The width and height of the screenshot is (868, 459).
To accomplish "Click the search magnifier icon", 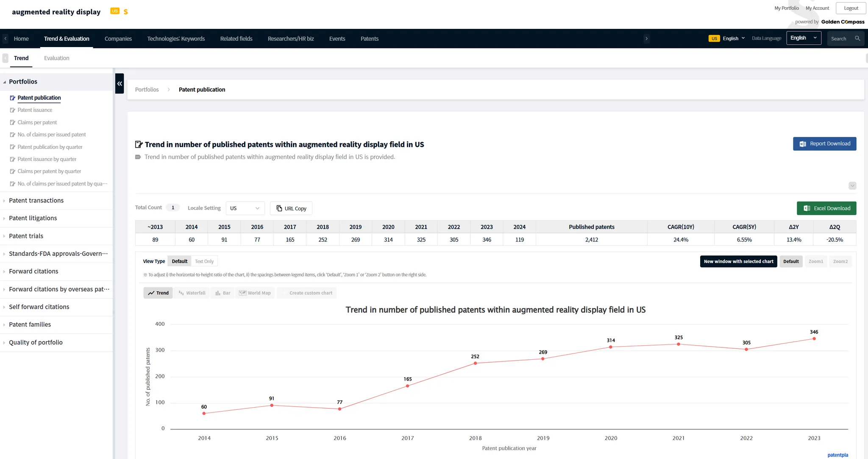I will point(857,39).
